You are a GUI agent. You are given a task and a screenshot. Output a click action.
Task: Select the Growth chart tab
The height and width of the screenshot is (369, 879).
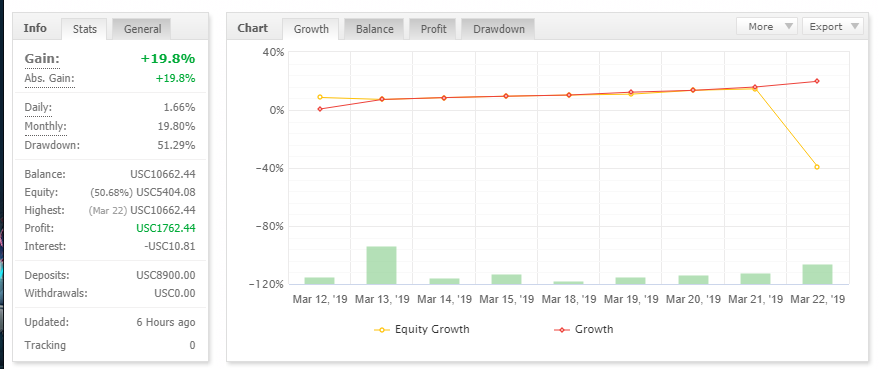[x=311, y=29]
